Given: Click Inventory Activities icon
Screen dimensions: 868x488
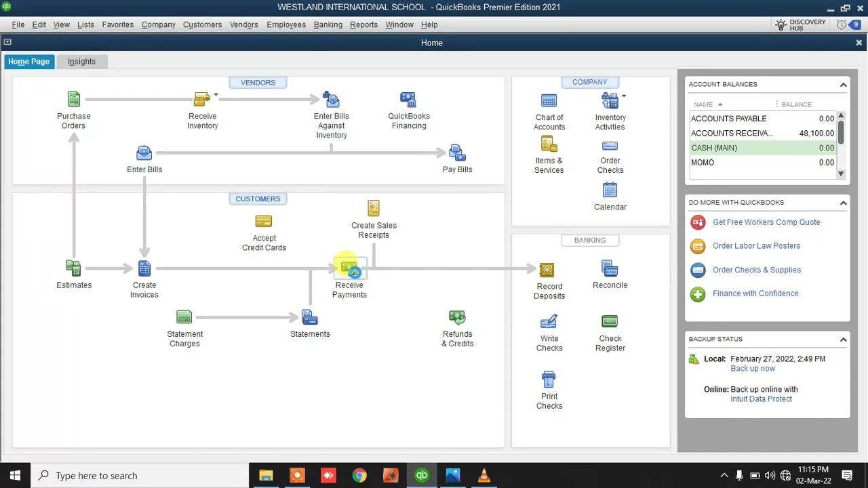Looking at the screenshot, I should (610, 101).
